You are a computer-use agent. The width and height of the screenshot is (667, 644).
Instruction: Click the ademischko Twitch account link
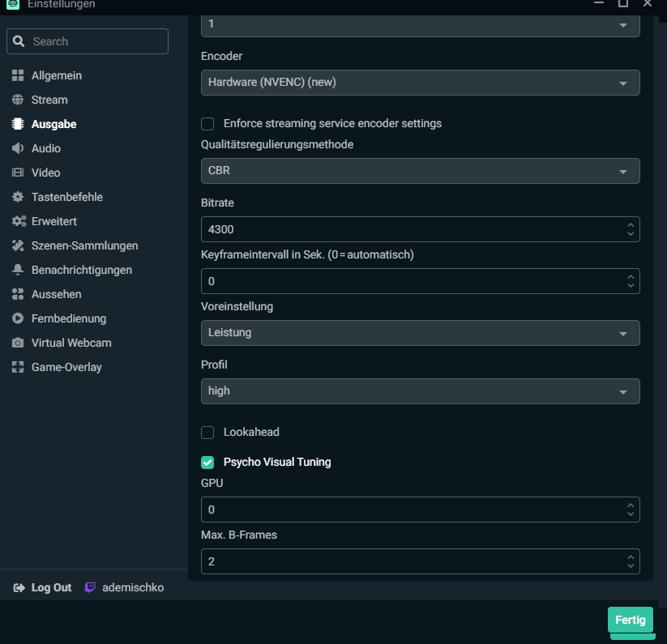(x=132, y=587)
